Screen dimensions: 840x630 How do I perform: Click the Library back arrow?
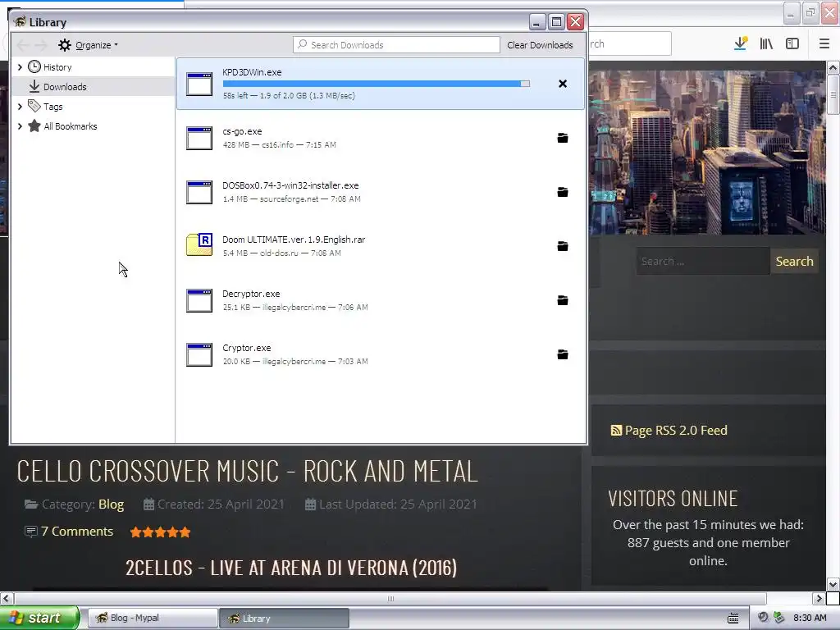click(x=23, y=45)
